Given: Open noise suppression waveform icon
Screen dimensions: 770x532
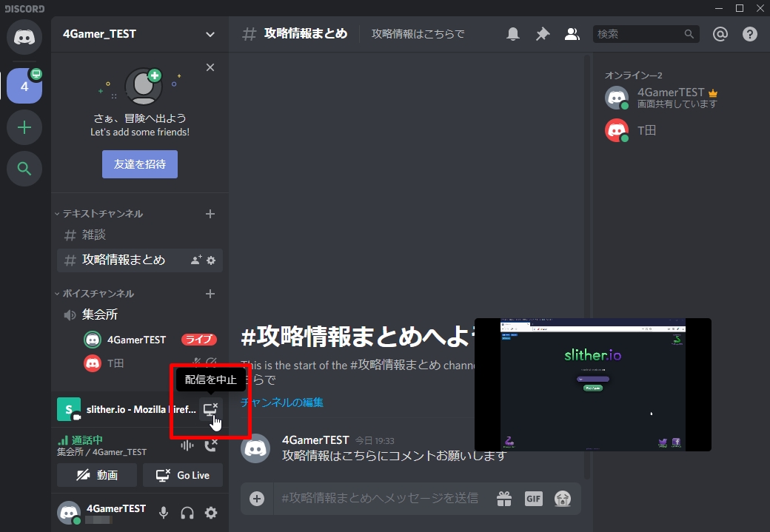Looking at the screenshot, I should click(x=187, y=445).
